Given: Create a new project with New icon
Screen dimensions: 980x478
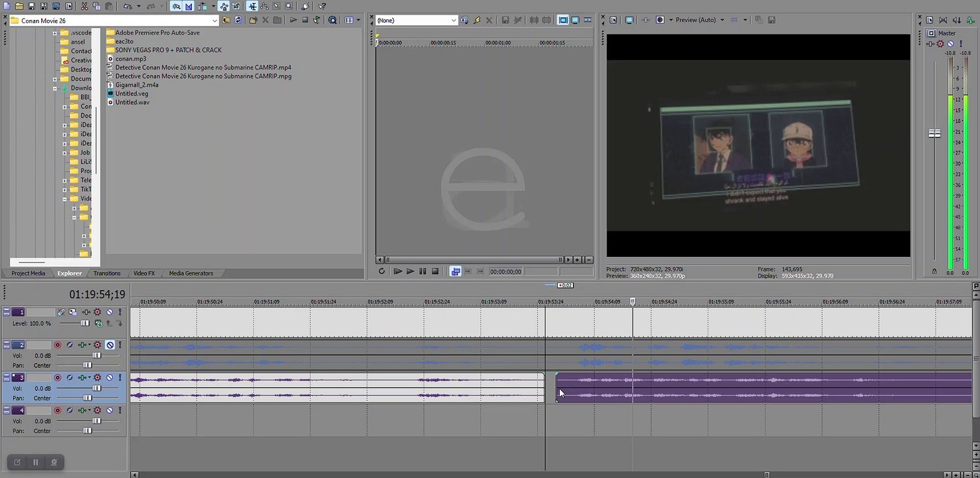Looking at the screenshot, I should 6,6.
